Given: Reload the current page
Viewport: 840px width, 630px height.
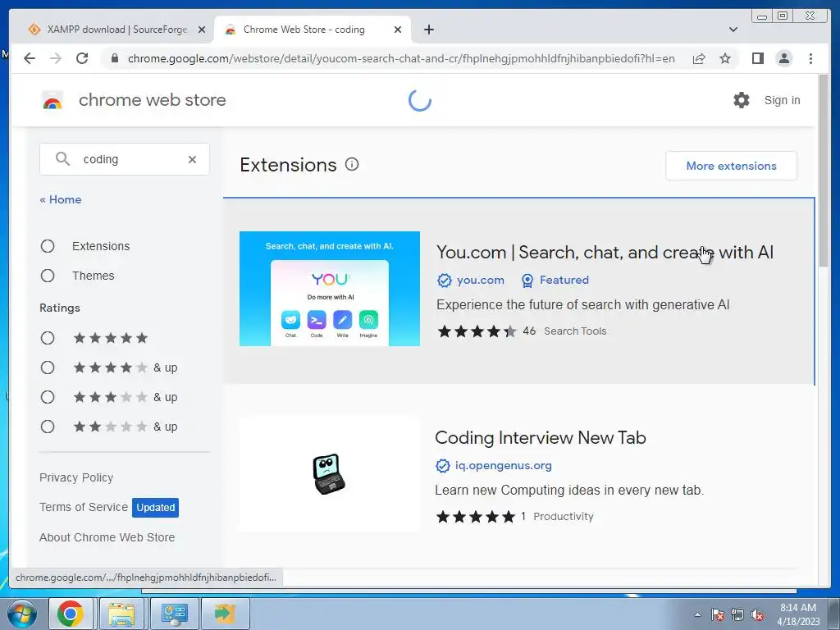Looking at the screenshot, I should point(82,58).
